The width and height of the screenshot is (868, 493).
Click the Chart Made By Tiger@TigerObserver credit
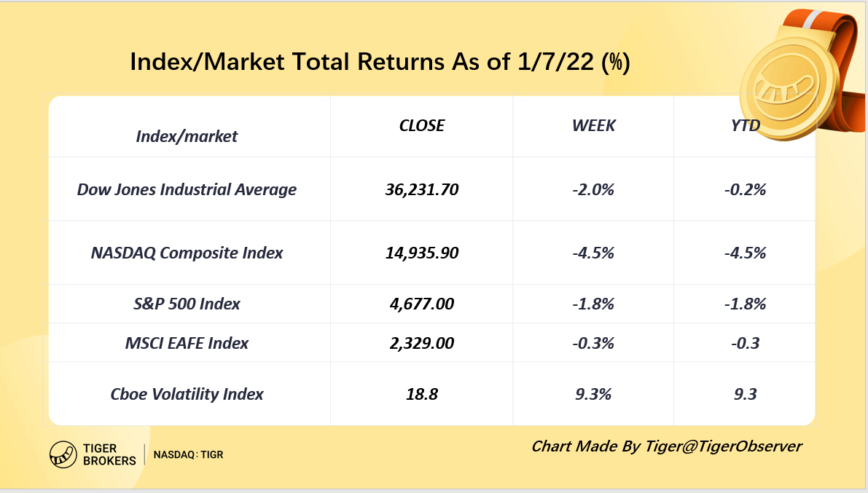click(666, 446)
